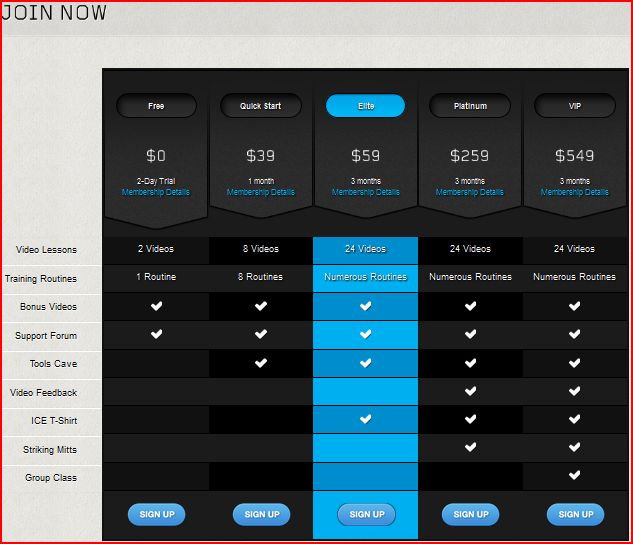Click ICE T-Shirt checkmark in Elite column

click(366, 420)
